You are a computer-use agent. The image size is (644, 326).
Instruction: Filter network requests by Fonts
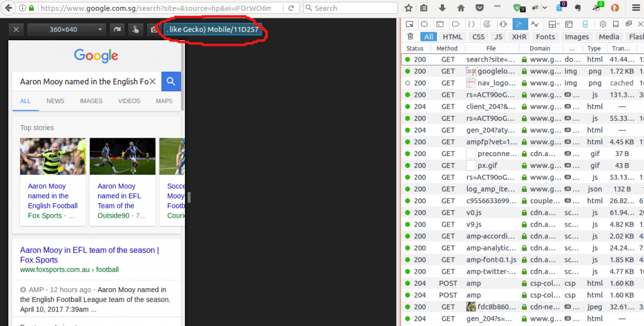point(545,37)
